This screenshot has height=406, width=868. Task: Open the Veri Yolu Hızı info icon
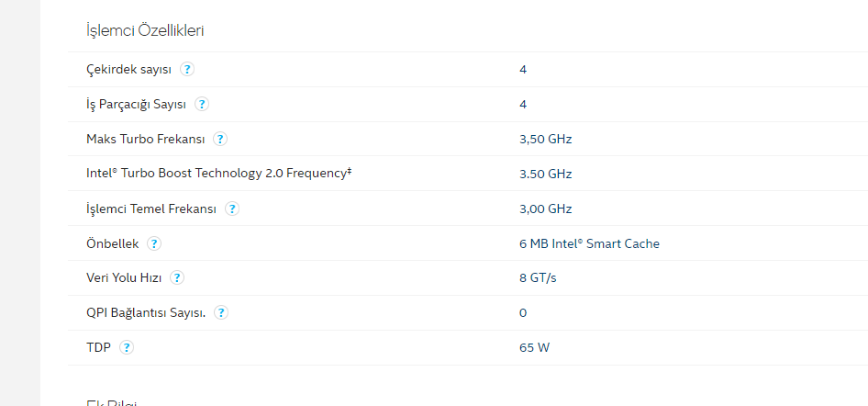click(177, 277)
